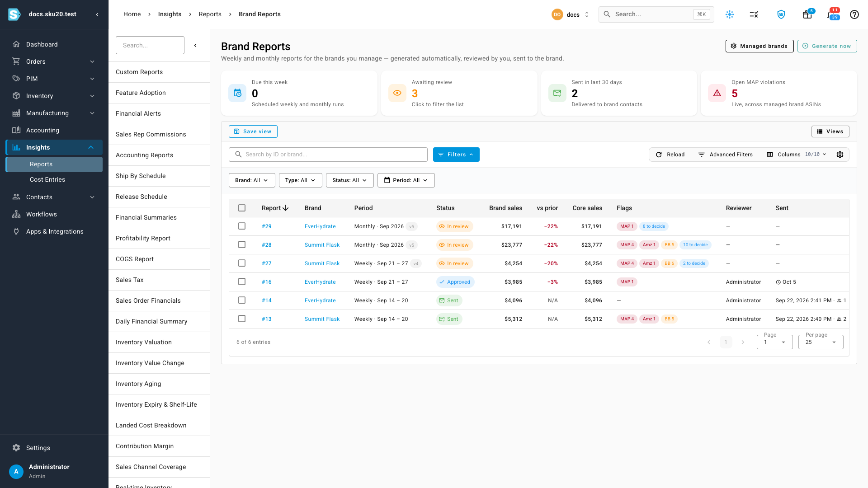The image size is (868, 488).
Task: Open the docs account switcher
Action: pos(571,14)
